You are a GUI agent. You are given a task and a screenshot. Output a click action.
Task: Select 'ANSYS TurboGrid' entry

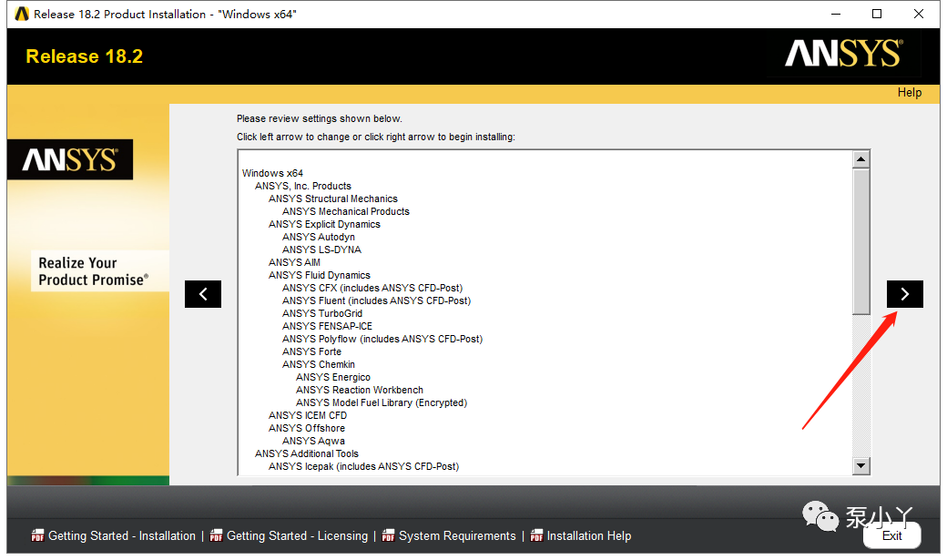[322, 313]
